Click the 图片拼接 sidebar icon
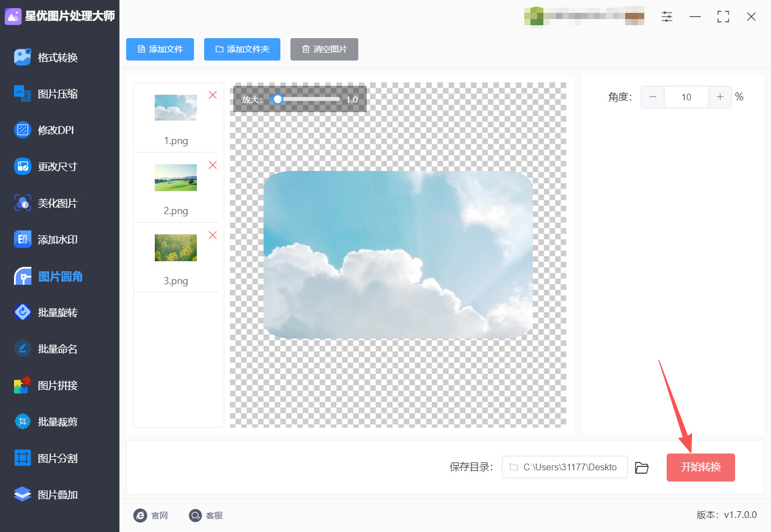The width and height of the screenshot is (771, 532). tap(22, 385)
